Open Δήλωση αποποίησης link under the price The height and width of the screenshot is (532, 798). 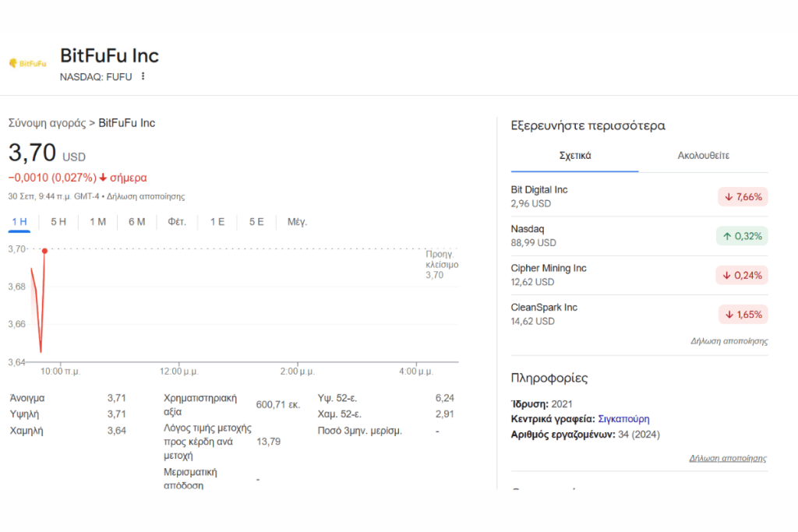coord(146,196)
